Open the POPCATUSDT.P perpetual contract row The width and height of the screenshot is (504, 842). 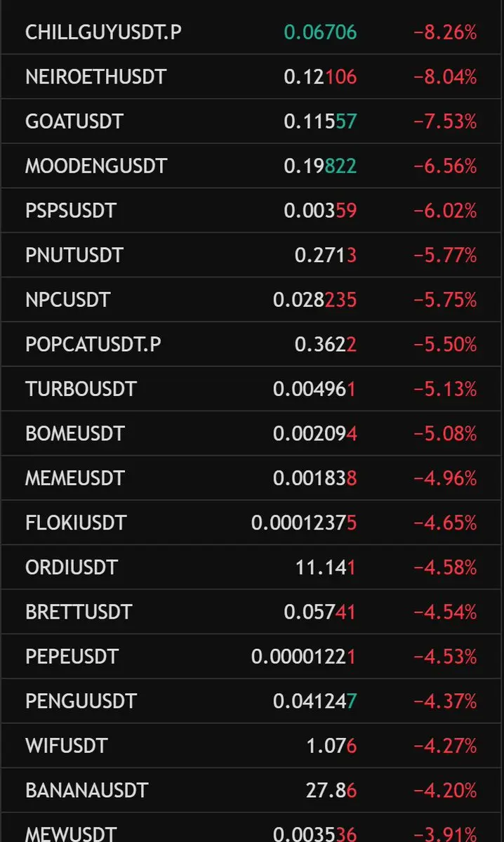coord(251,343)
